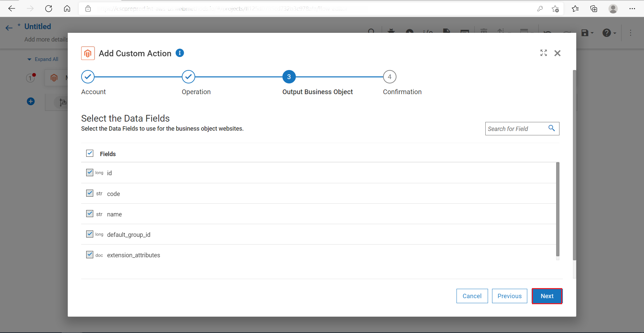The height and width of the screenshot is (333, 644).
Task: Click the dialog's outer vertical scrollbar
Action: (575, 165)
